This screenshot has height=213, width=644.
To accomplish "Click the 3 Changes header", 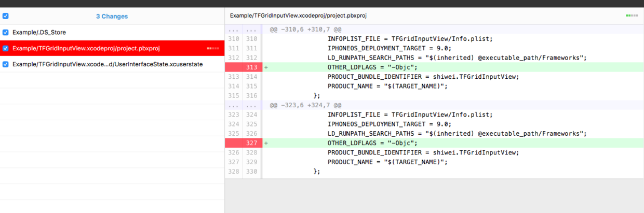I will [112, 16].
